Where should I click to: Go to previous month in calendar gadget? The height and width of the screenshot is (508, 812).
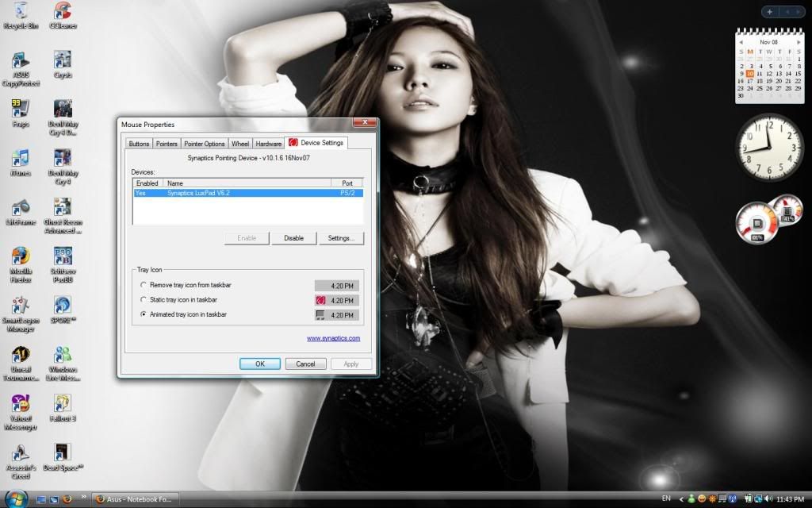coord(741,42)
